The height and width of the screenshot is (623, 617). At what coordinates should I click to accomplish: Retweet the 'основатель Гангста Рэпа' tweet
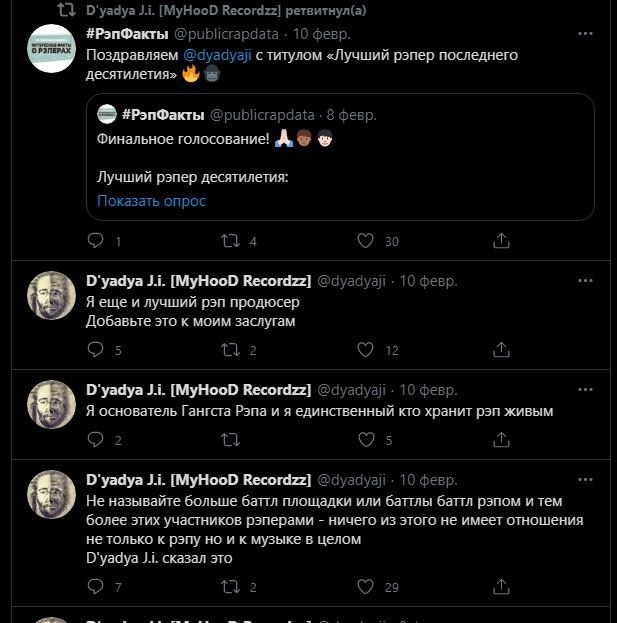coord(229,440)
